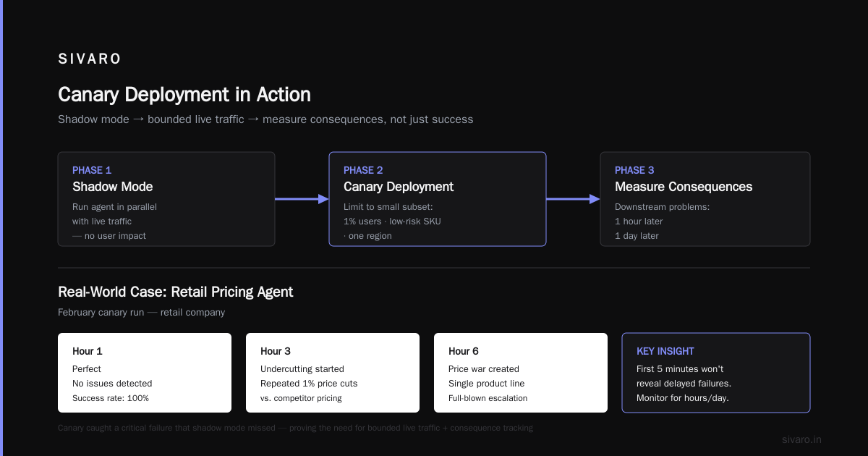Click 'Repeated 1% price cuts' text
The width and height of the screenshot is (868, 456).
[x=309, y=384]
